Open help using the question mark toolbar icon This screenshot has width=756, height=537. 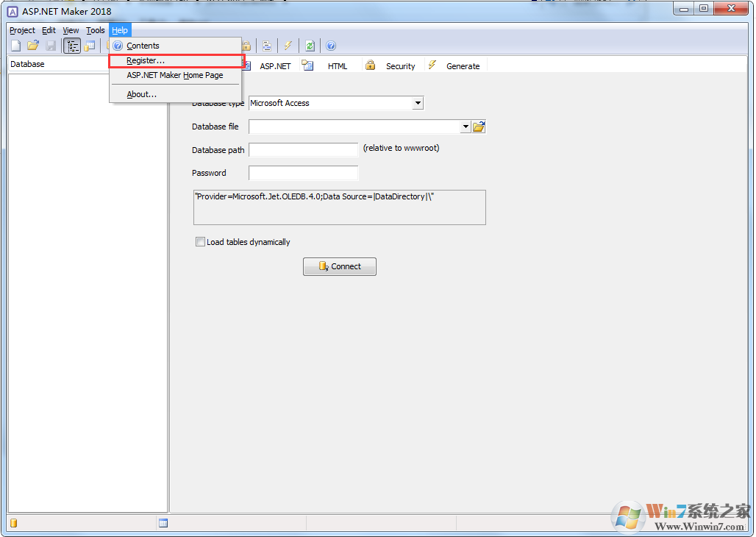tap(331, 46)
